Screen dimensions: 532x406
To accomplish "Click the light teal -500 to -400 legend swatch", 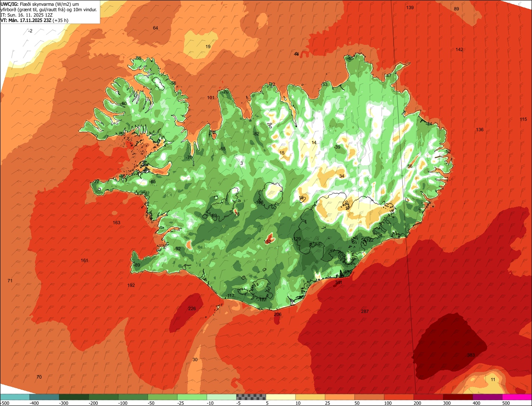I will click(x=15, y=396).
